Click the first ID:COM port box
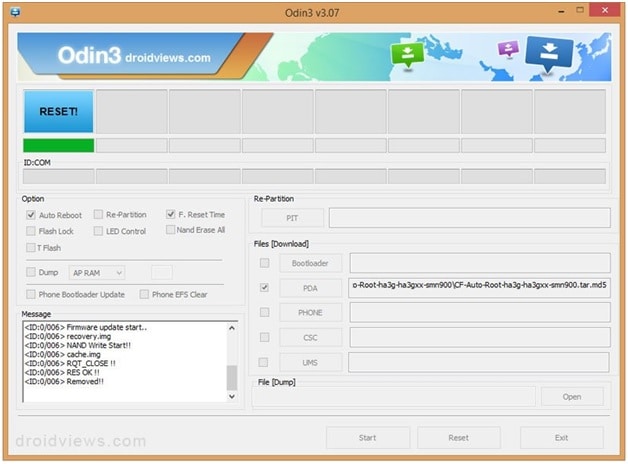This screenshot has height=464, width=628. pyautogui.click(x=58, y=176)
